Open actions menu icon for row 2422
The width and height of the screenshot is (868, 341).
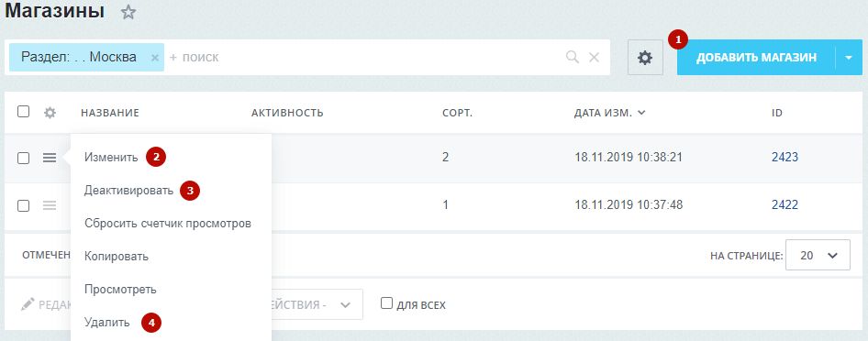click(x=50, y=205)
